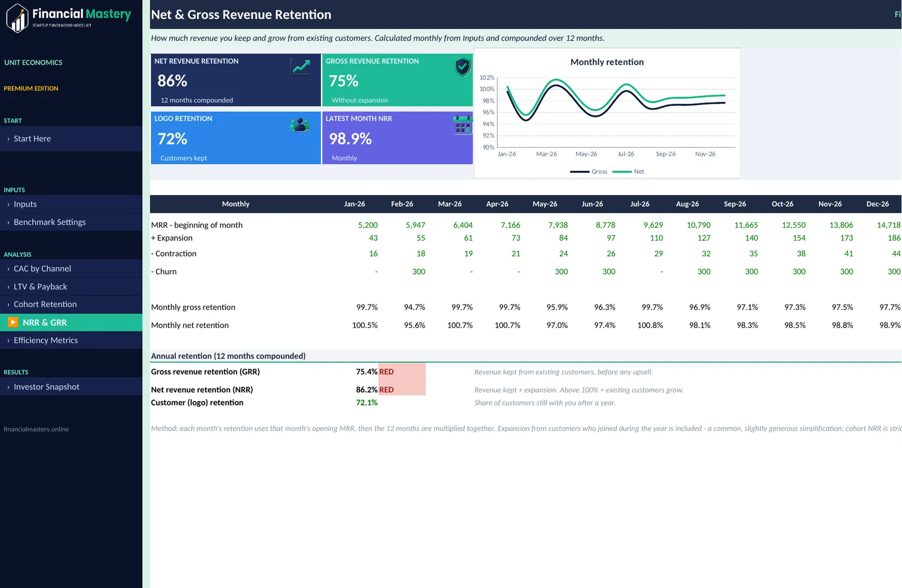Click the customer logo retention value 72.1%
The image size is (902, 588).
(367, 403)
